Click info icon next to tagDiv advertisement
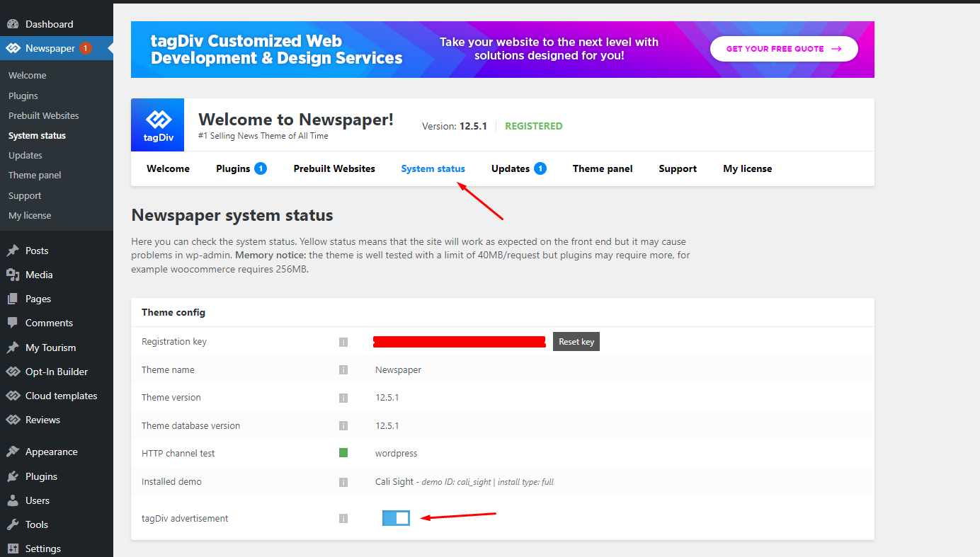 (x=343, y=519)
